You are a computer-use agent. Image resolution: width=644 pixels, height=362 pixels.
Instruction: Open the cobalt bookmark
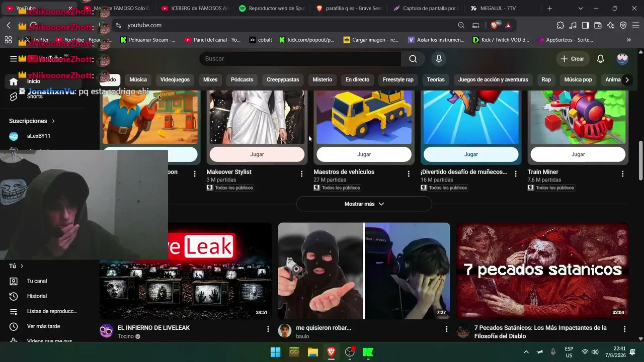coord(261,40)
